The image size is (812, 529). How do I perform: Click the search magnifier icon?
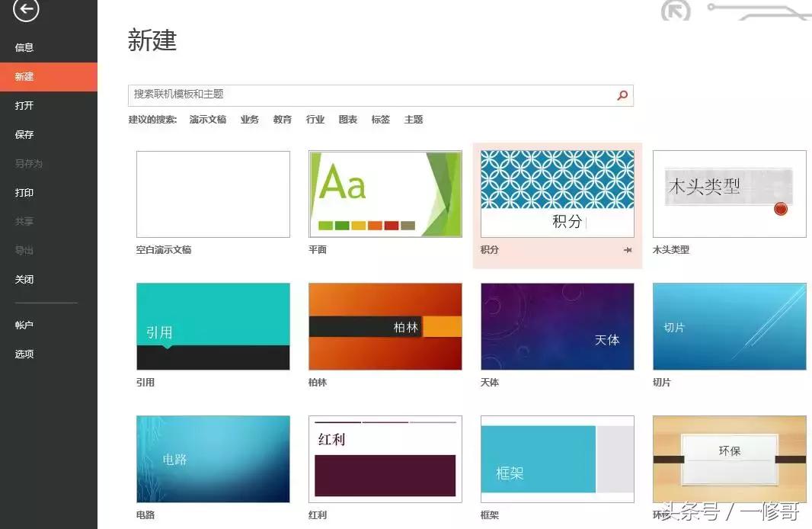click(x=622, y=95)
